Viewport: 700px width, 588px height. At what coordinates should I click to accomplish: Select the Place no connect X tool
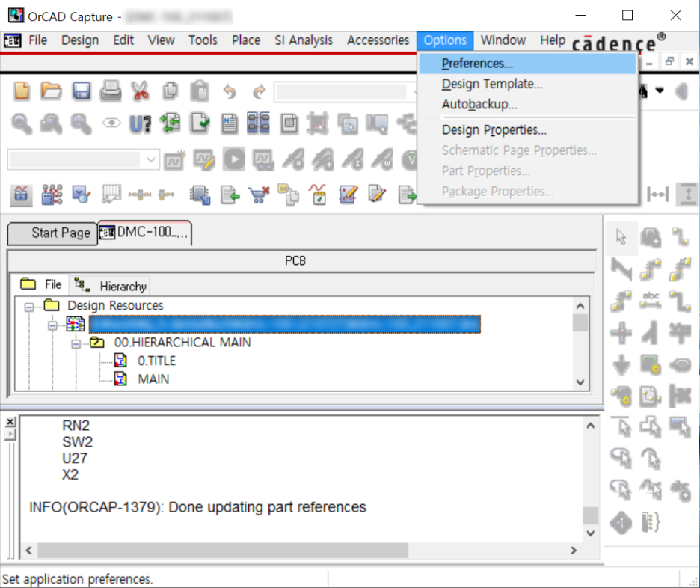tap(681, 396)
